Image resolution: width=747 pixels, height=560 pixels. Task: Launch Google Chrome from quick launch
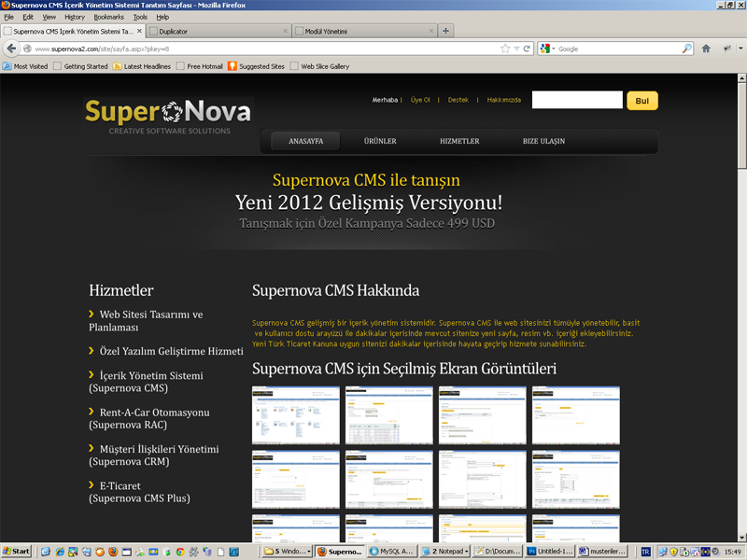coord(180,552)
